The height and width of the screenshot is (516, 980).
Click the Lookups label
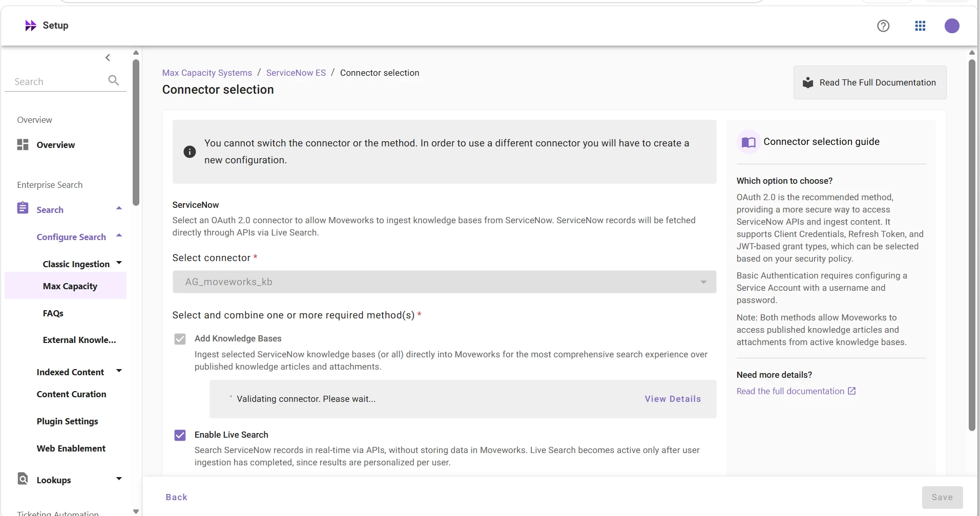coord(53,480)
